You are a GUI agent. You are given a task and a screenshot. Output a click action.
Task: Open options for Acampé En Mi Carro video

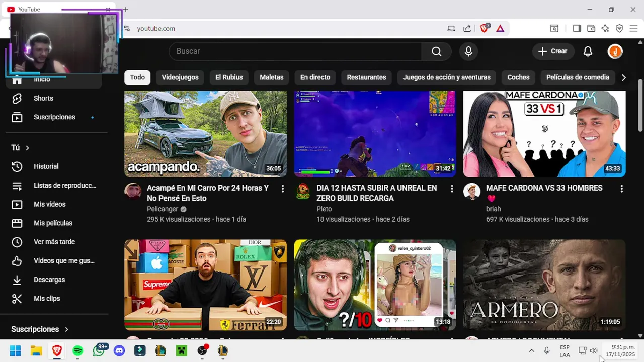tap(283, 189)
